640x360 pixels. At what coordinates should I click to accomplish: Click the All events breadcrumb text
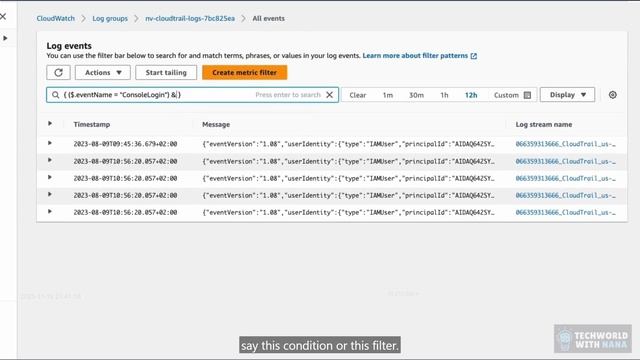pos(268,18)
